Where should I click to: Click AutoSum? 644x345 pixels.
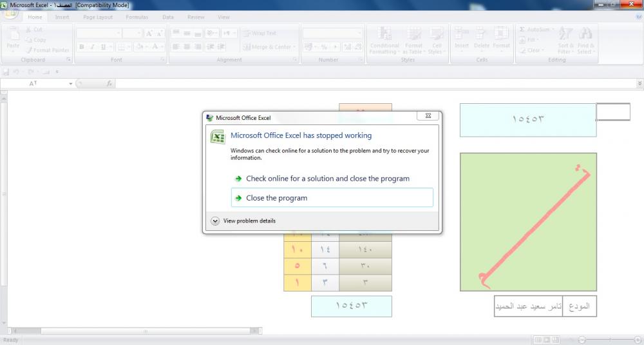point(536,30)
